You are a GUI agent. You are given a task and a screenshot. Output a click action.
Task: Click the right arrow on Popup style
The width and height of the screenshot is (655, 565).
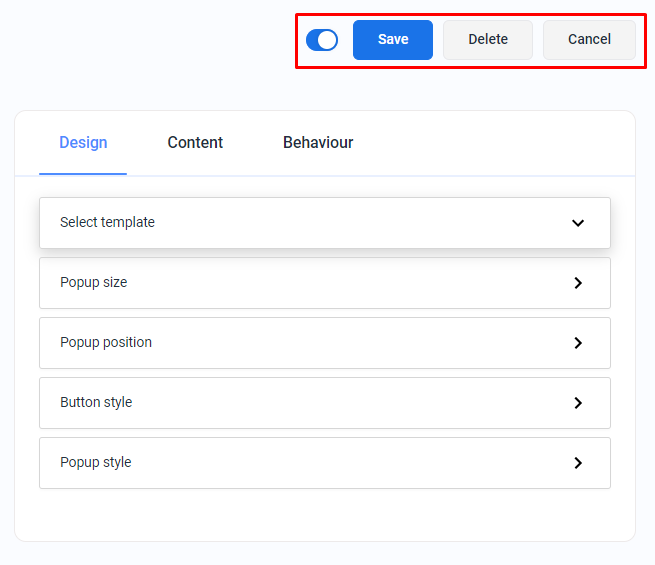pos(578,463)
